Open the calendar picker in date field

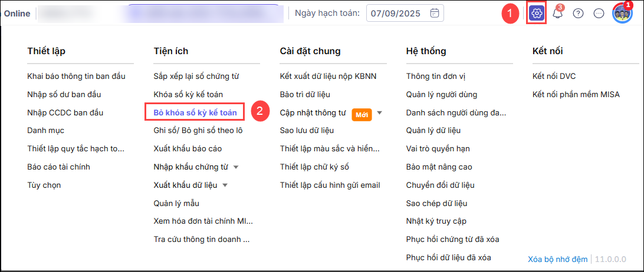click(434, 13)
